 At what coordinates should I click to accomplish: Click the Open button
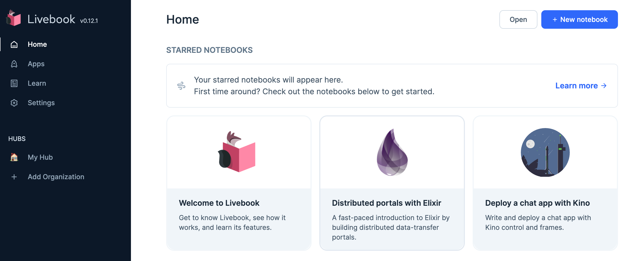tap(518, 19)
